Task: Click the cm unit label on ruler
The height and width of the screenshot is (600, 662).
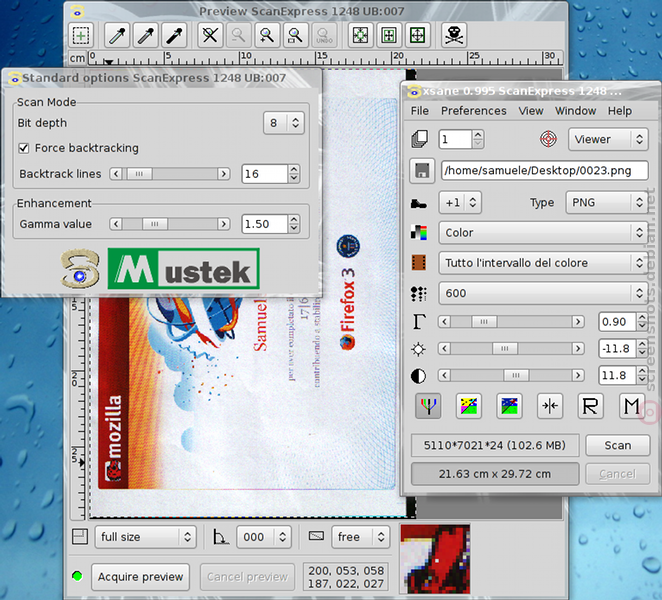Action: tap(77, 58)
